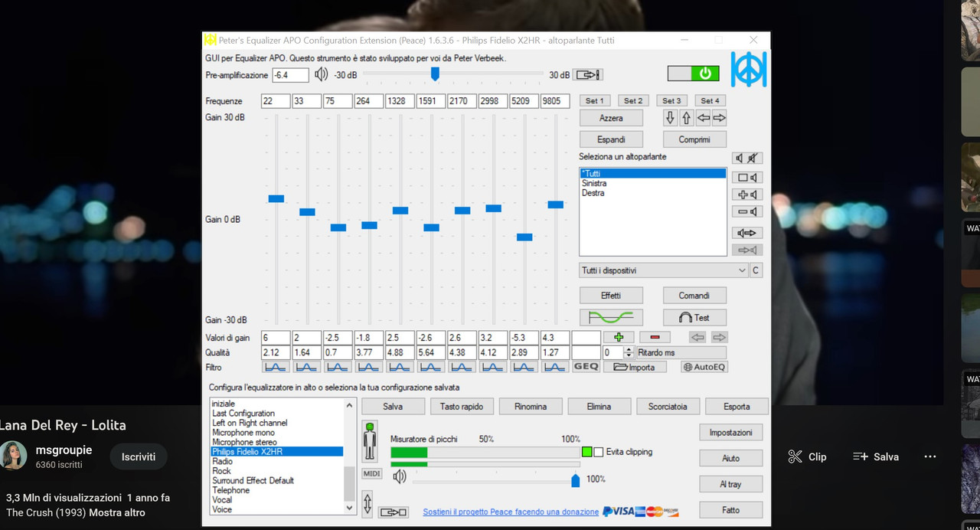Add a band with the green plus
Screen dimensions: 980x530
tap(619, 337)
